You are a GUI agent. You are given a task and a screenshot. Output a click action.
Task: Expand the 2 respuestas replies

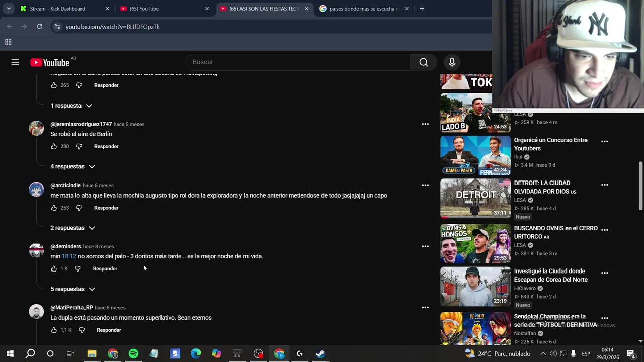pos(72,228)
